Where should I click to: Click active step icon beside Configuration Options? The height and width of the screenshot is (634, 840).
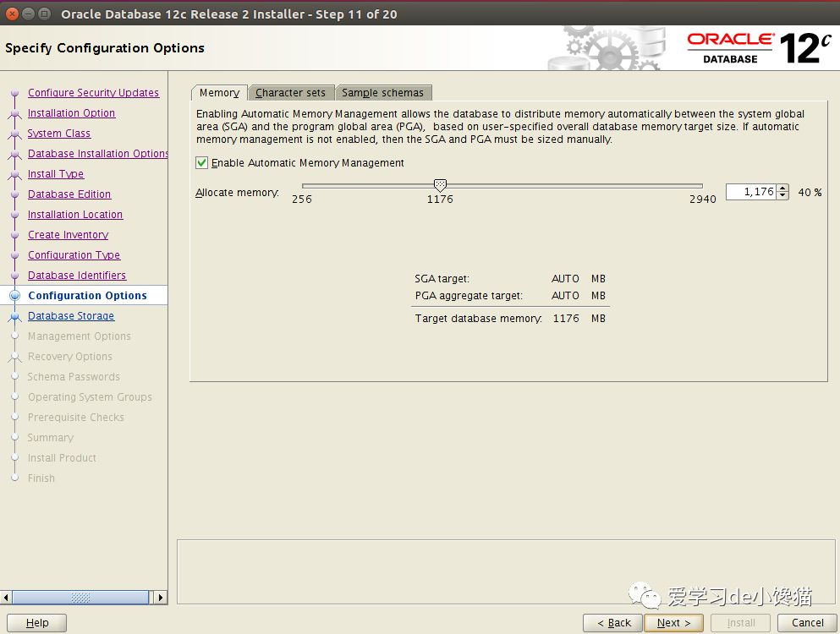pos(15,296)
